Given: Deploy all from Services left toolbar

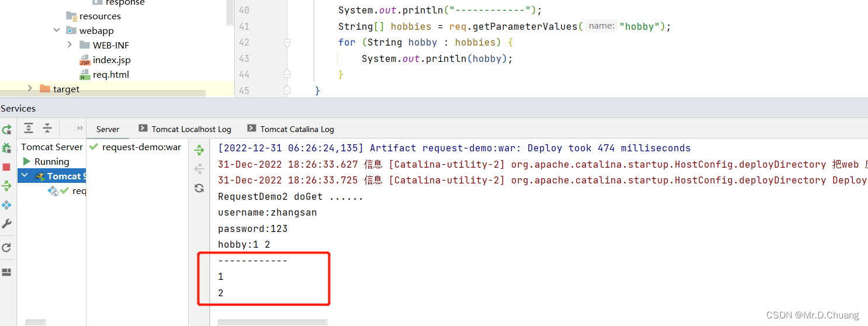Looking at the screenshot, I should point(6,186).
